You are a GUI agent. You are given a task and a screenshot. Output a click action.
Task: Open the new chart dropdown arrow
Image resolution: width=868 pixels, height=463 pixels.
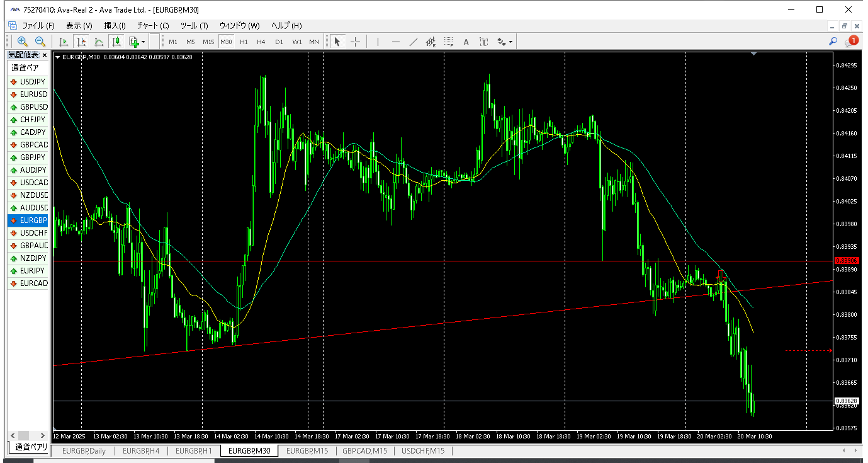[x=144, y=42]
